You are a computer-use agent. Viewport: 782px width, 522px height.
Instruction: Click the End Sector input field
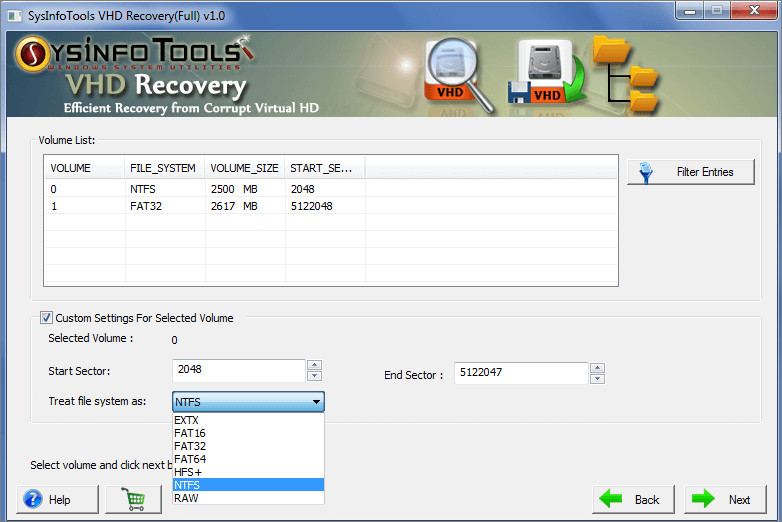tap(521, 373)
